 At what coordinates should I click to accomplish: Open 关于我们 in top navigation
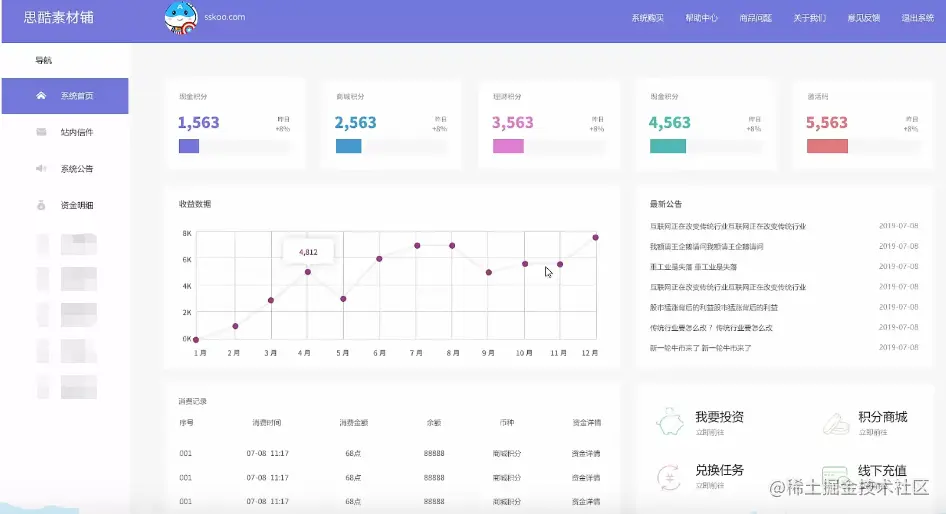pos(810,18)
